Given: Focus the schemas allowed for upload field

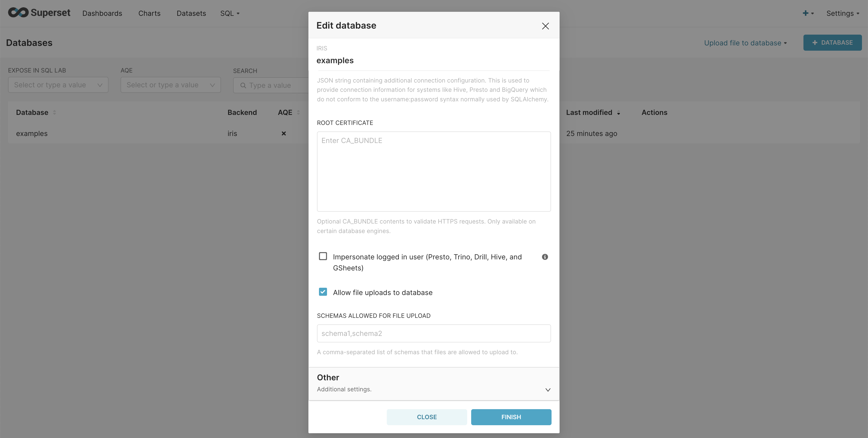Looking at the screenshot, I should click(434, 333).
